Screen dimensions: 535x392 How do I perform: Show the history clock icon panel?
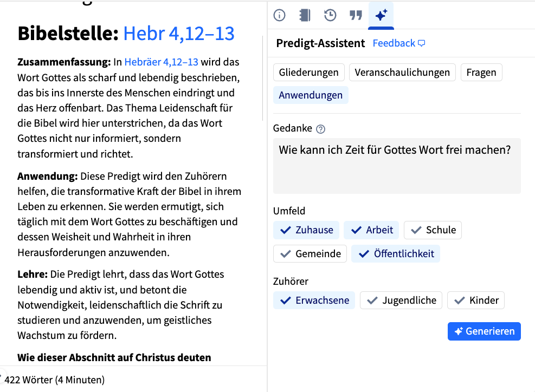[330, 15]
